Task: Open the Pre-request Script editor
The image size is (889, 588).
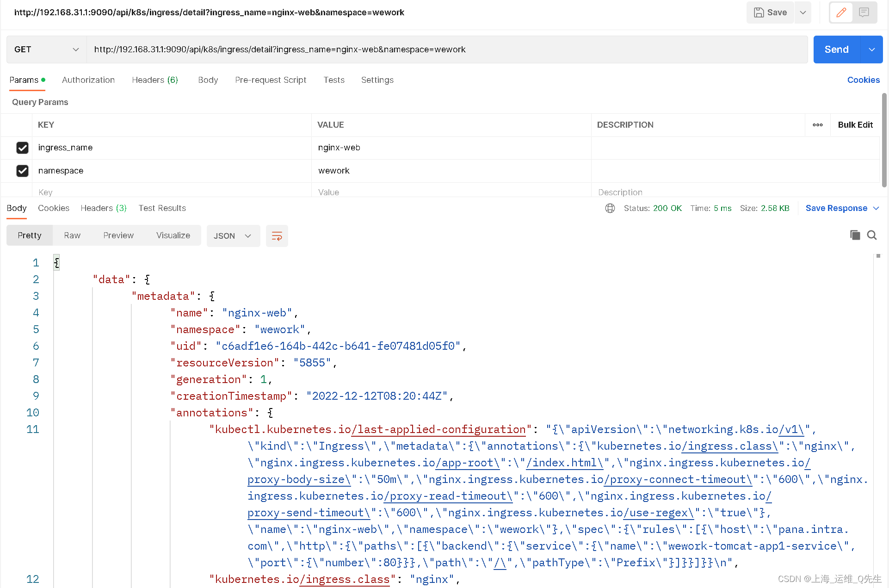Action: tap(270, 80)
